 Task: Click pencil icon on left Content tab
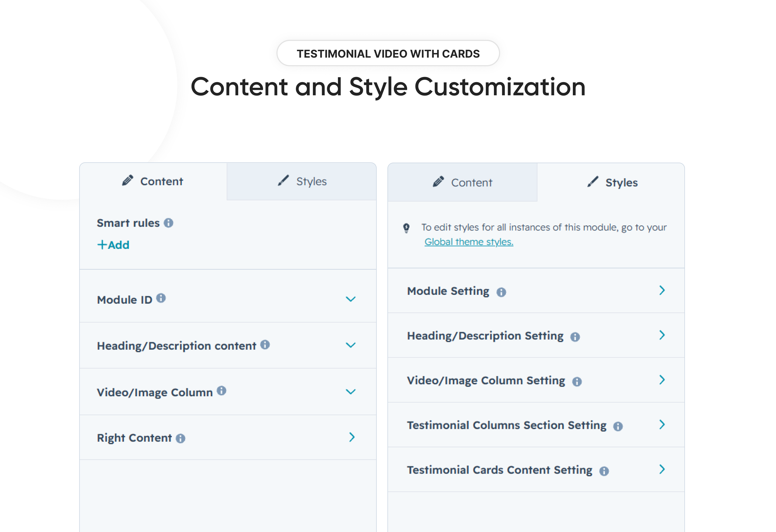coord(127,180)
